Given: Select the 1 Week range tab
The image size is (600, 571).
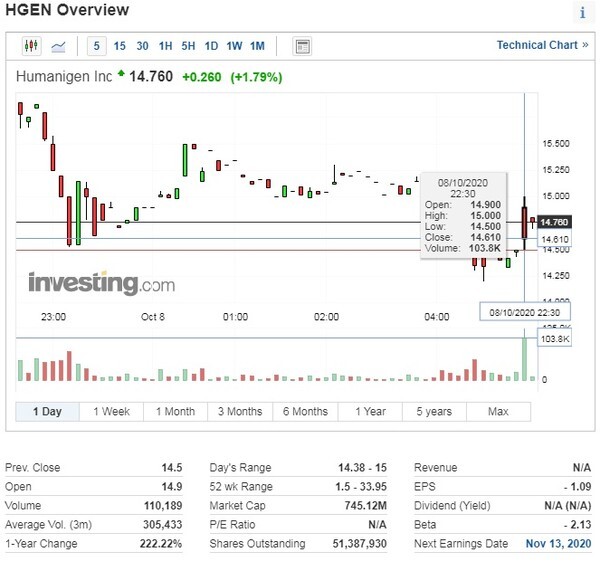Looking at the screenshot, I should point(111,411).
